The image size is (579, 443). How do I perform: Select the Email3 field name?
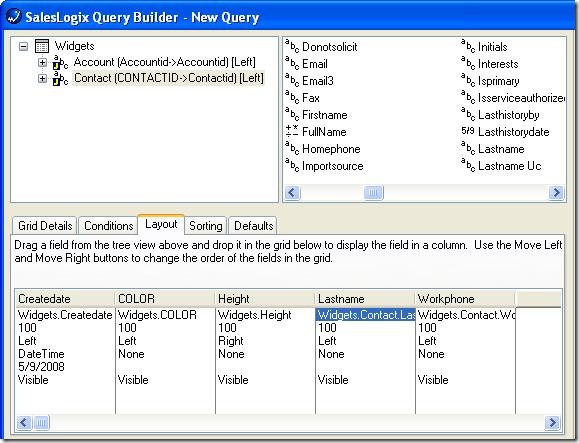pyautogui.click(x=318, y=81)
